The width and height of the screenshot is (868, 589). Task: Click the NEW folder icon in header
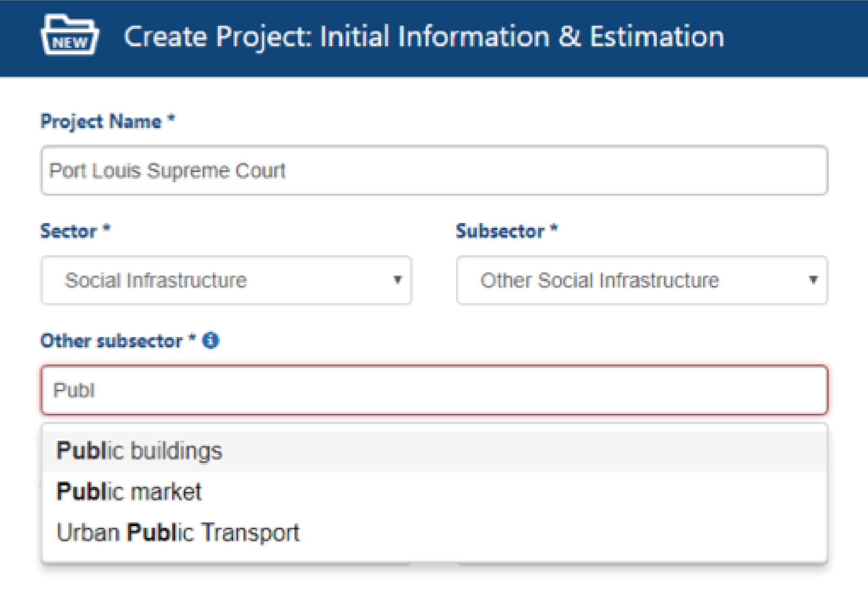click(69, 35)
